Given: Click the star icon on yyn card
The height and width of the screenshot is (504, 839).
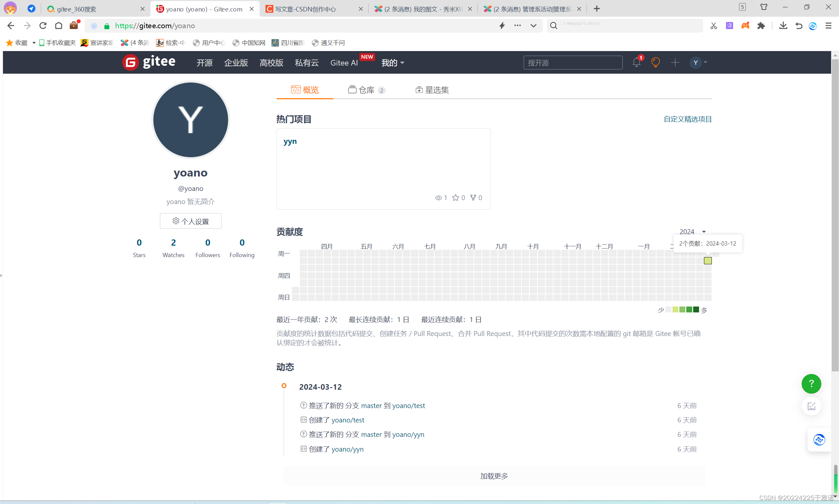Looking at the screenshot, I should click(456, 197).
